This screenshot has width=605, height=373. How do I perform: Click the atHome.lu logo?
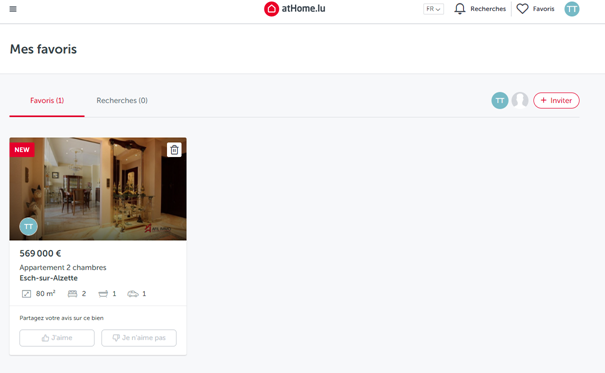(295, 8)
